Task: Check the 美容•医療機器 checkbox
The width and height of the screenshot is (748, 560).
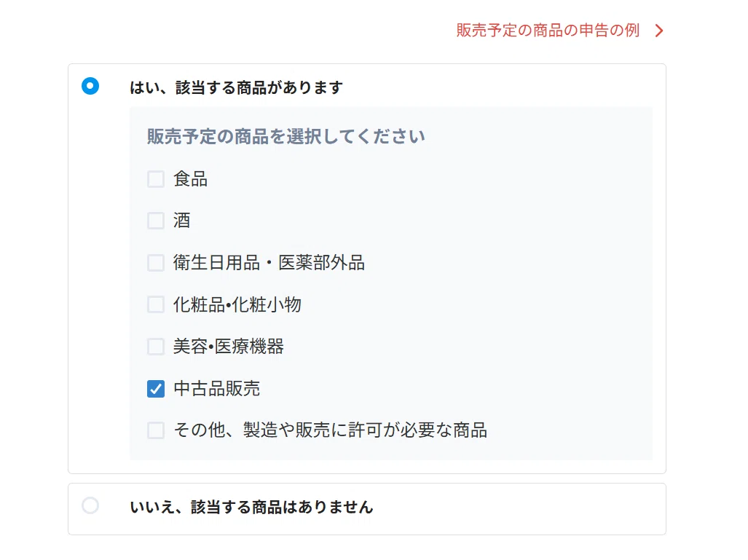Action: pyautogui.click(x=156, y=347)
